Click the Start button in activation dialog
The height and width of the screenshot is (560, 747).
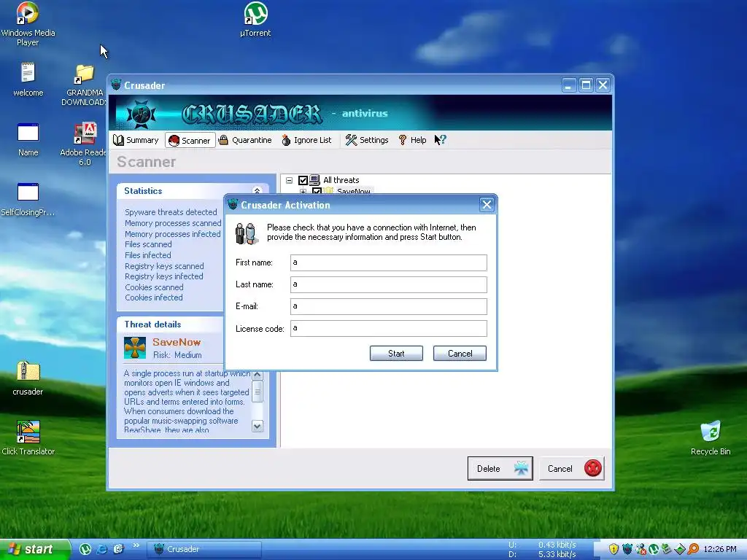tap(396, 354)
